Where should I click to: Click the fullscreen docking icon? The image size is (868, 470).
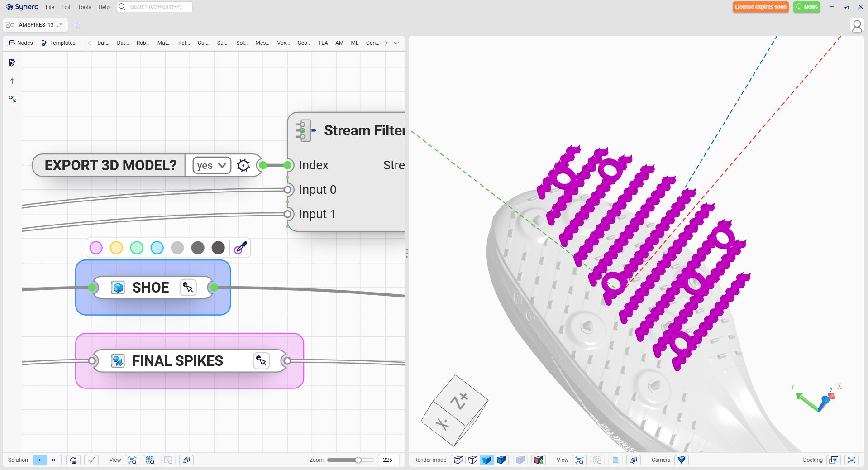pos(851,460)
